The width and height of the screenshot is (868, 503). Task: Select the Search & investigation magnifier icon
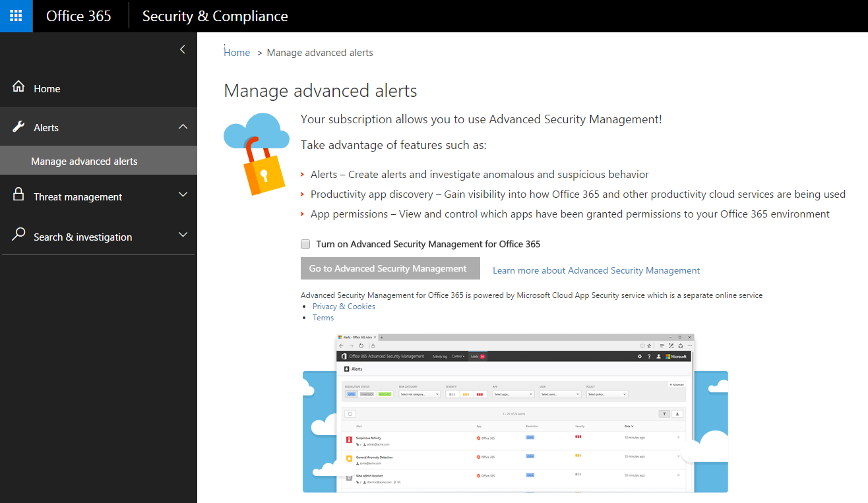point(18,234)
